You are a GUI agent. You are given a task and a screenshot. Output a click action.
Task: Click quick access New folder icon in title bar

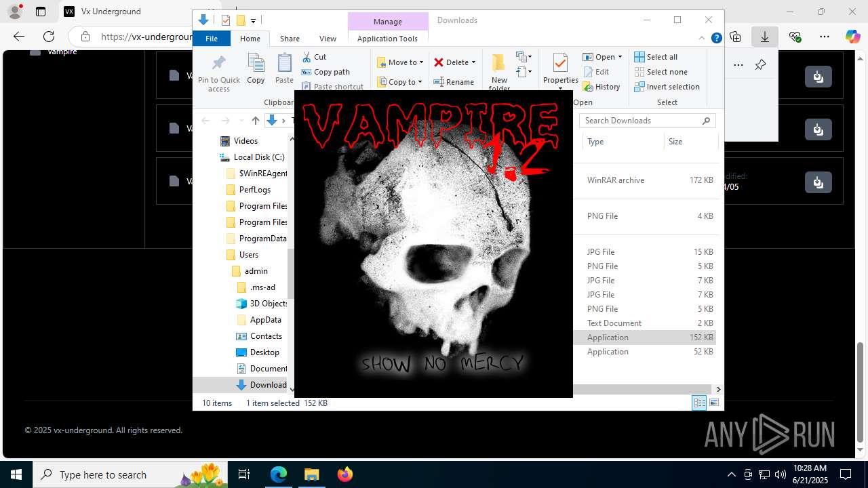coord(240,20)
